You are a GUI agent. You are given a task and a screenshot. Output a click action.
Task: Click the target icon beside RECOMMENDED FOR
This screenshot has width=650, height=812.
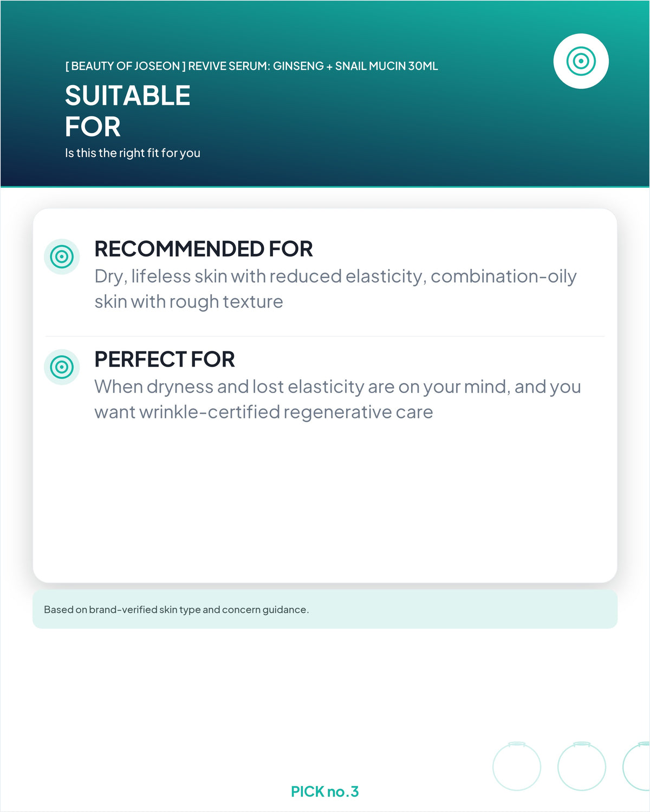(x=62, y=257)
